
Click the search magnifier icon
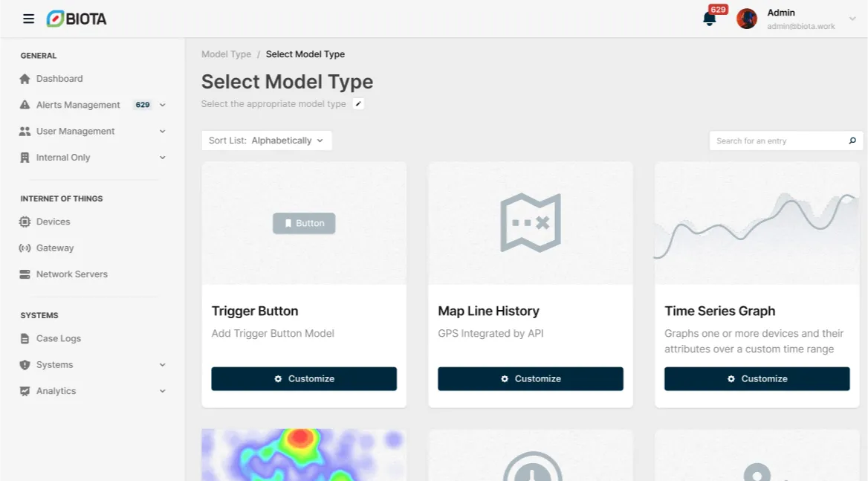tap(852, 141)
